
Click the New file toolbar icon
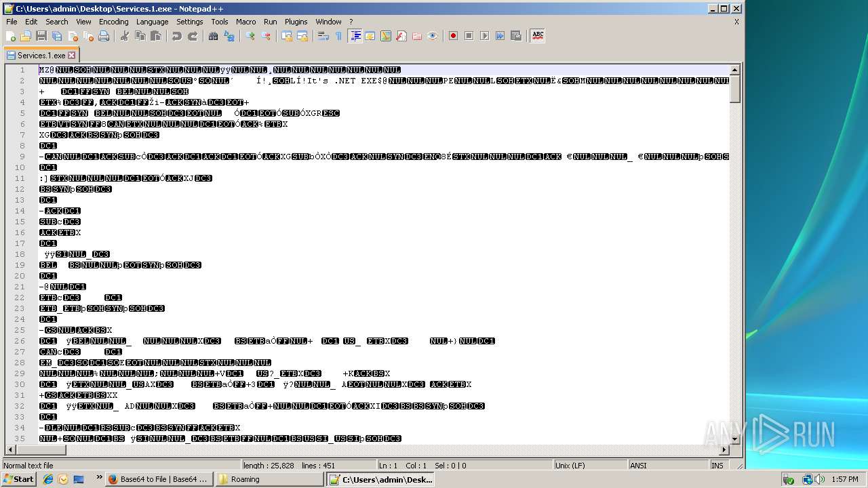11,36
